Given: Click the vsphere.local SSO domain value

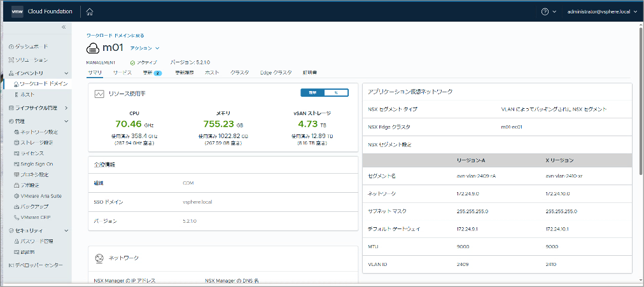Looking at the screenshot, I should click(x=197, y=202).
